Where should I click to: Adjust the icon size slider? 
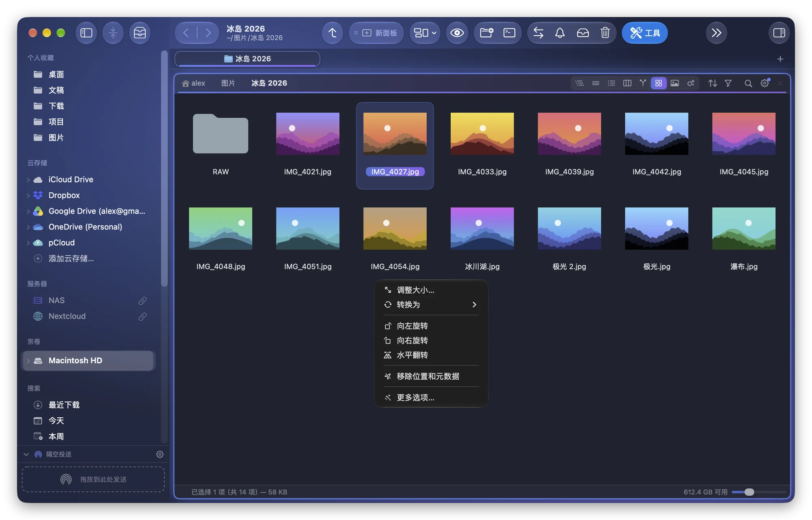tap(749, 492)
